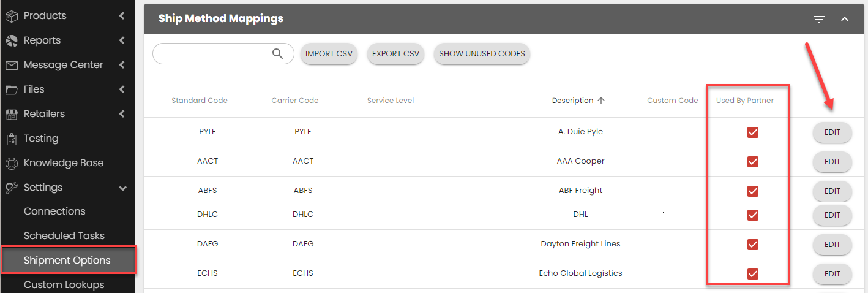
Task: Click the Message Center envelope icon
Action: (11, 65)
